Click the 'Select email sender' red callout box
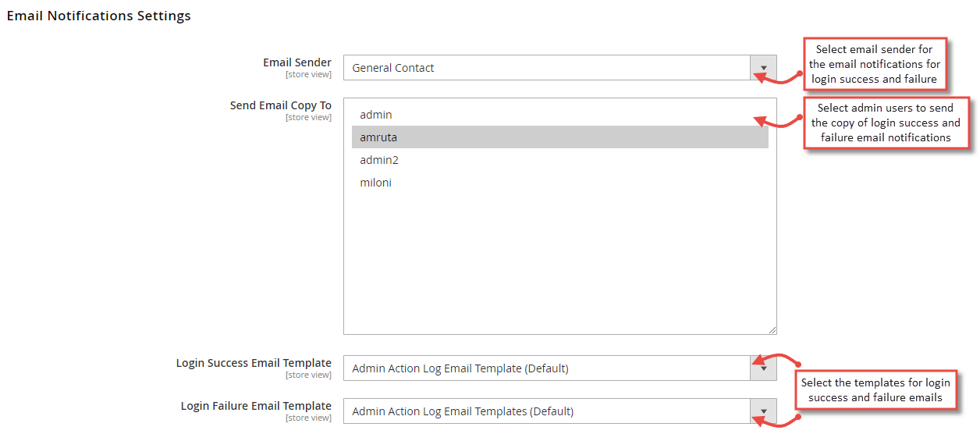Screen dimensions: 980x434 (875, 64)
